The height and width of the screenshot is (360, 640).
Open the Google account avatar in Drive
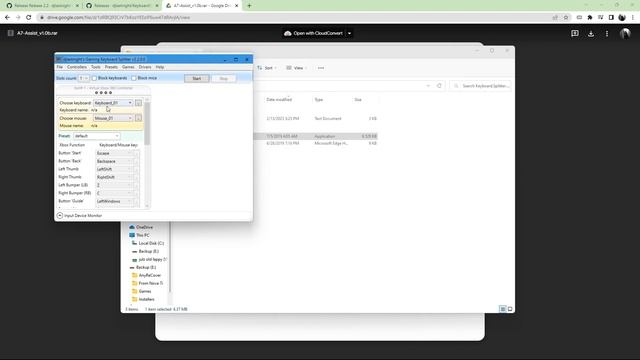(625, 33)
